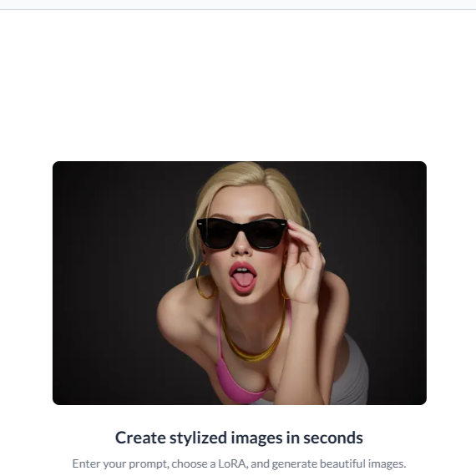This screenshot has width=476, height=476.
Task: Click the dark background left of the woman
Action: click(115, 282)
